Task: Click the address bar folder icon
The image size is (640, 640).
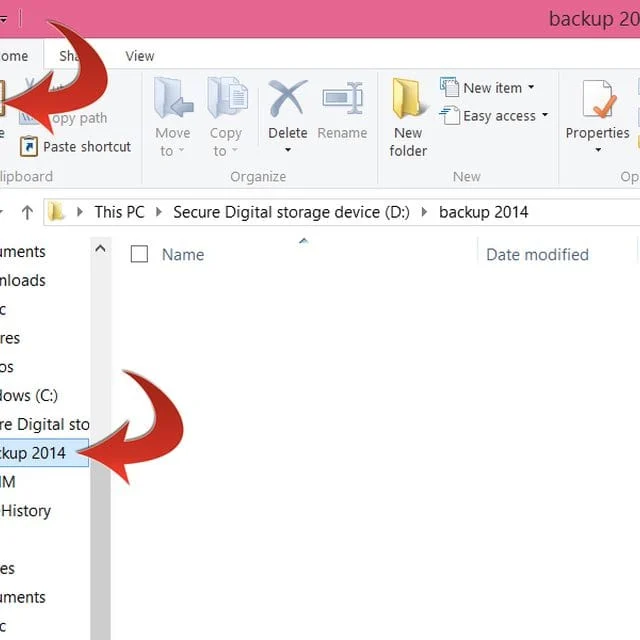Action: click(56, 212)
